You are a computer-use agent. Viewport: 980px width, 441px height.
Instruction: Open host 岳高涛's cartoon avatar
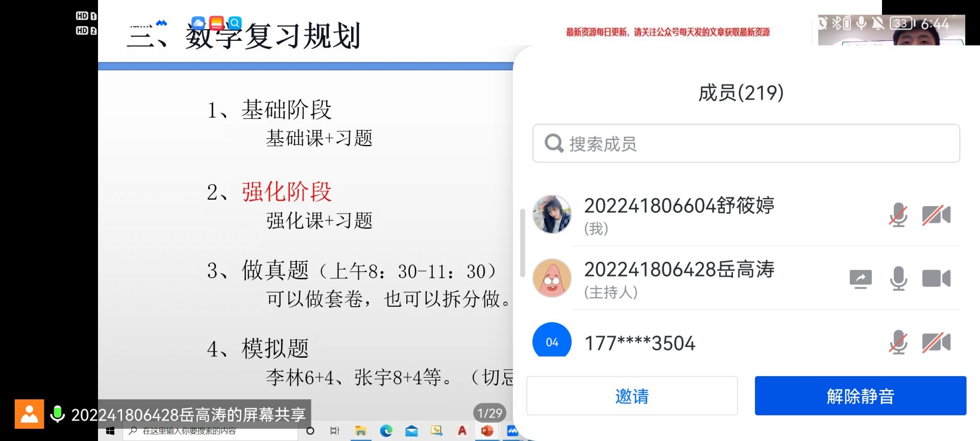pyautogui.click(x=552, y=278)
